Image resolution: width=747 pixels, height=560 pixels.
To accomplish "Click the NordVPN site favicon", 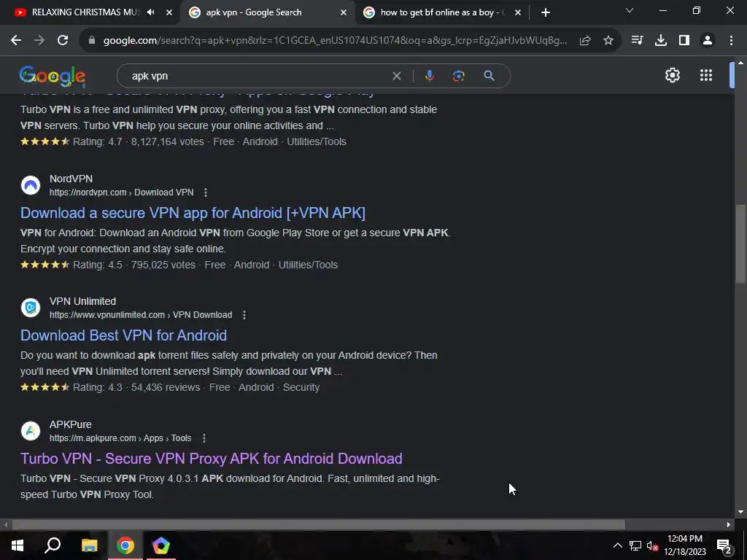I will click(31, 185).
